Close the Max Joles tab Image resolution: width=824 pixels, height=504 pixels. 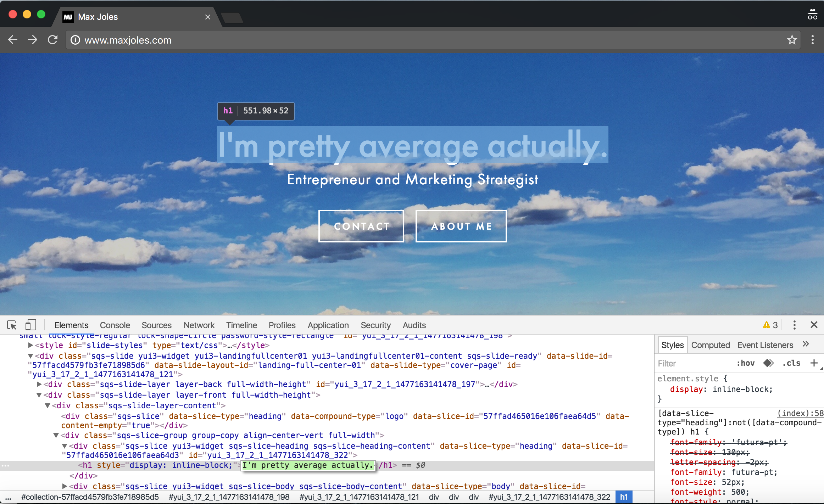[208, 17]
